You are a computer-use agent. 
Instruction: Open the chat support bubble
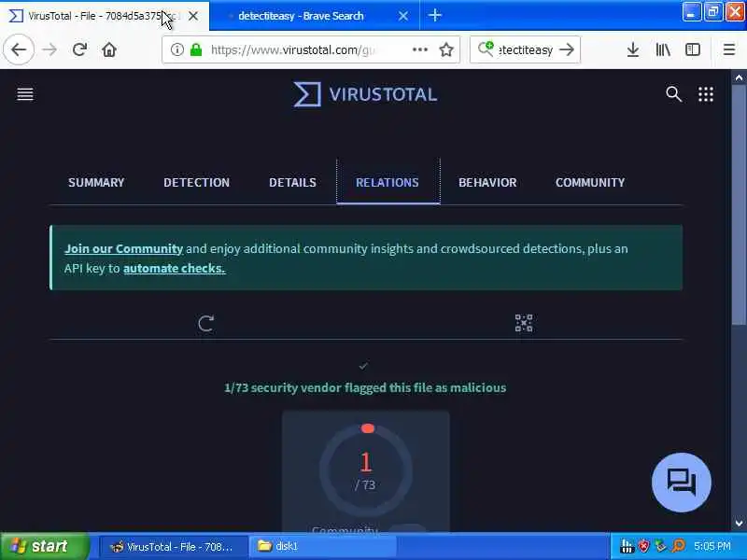click(682, 482)
